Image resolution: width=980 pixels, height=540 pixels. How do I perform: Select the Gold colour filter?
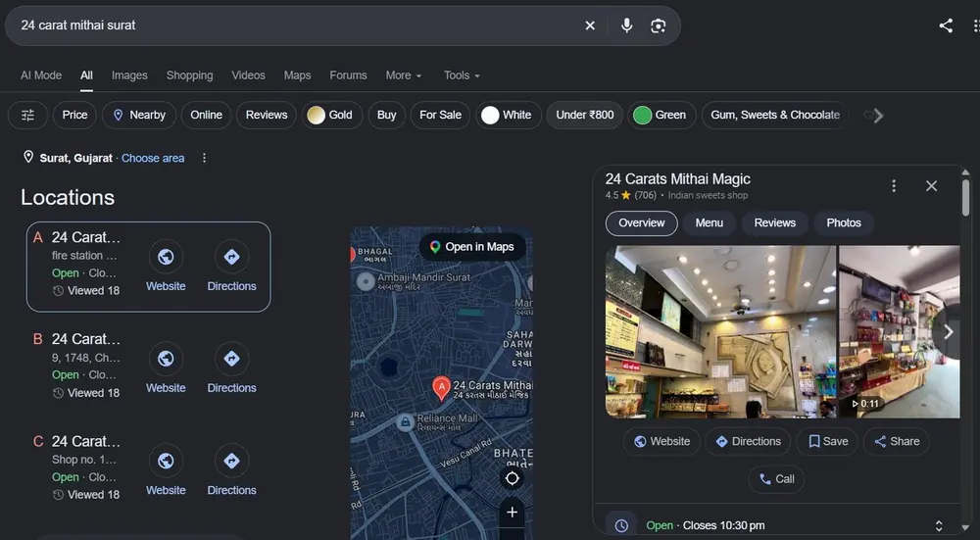point(332,115)
